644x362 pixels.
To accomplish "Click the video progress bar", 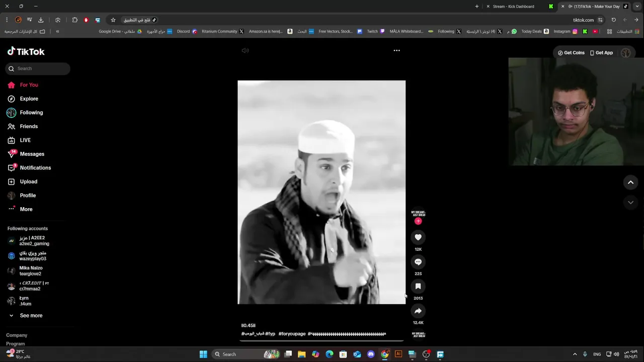I will point(321,340).
